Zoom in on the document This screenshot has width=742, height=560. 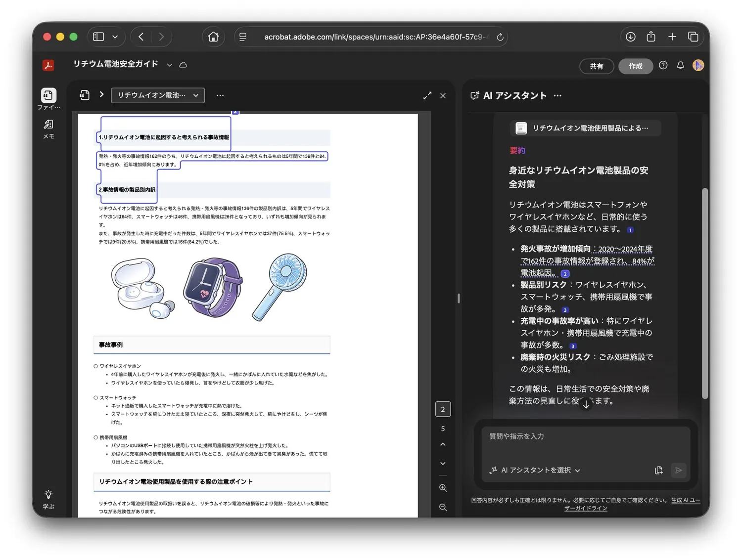coord(443,488)
